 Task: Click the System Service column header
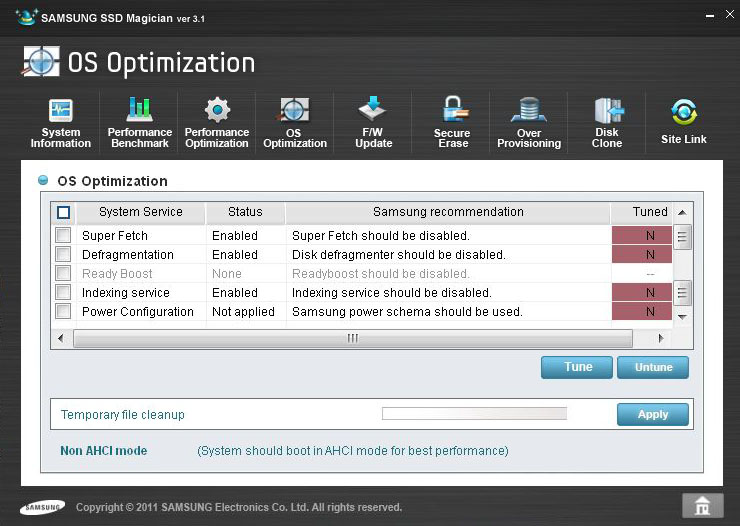pyautogui.click(x=141, y=212)
